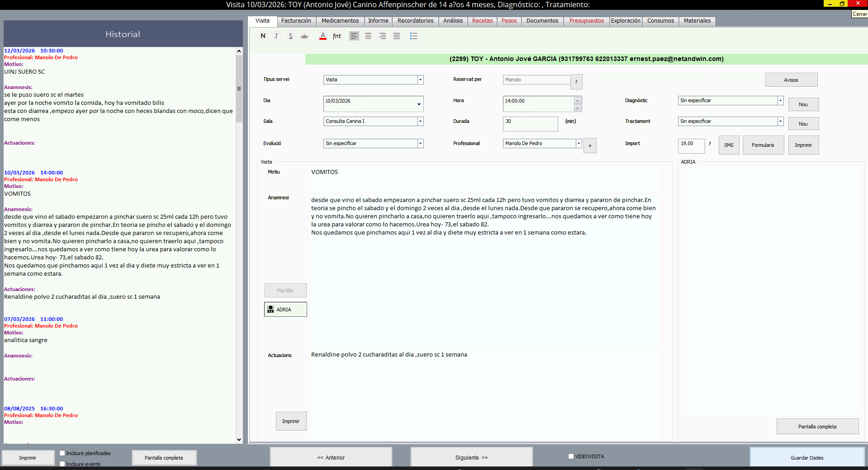Go to Siguiente visit
This screenshot has width=868, height=470.
471,457
